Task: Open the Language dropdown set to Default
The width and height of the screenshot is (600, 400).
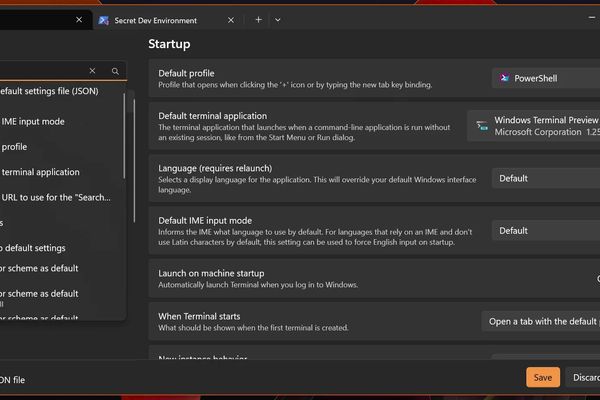Action: click(546, 178)
